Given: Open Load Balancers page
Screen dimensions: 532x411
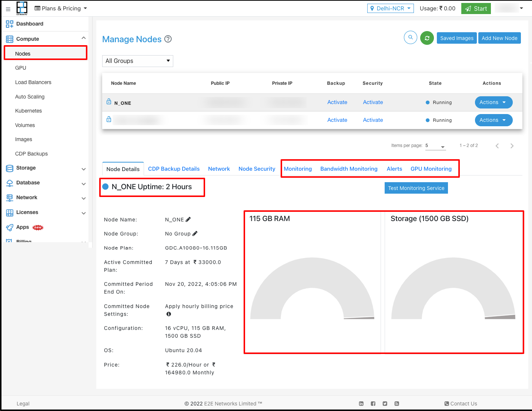Looking at the screenshot, I should (x=33, y=82).
